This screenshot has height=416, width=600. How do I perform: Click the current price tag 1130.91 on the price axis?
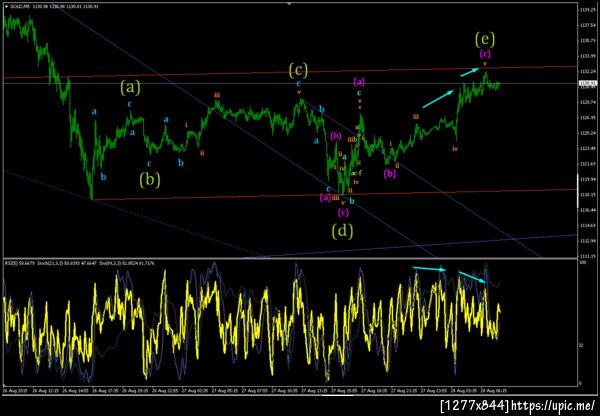tap(586, 83)
